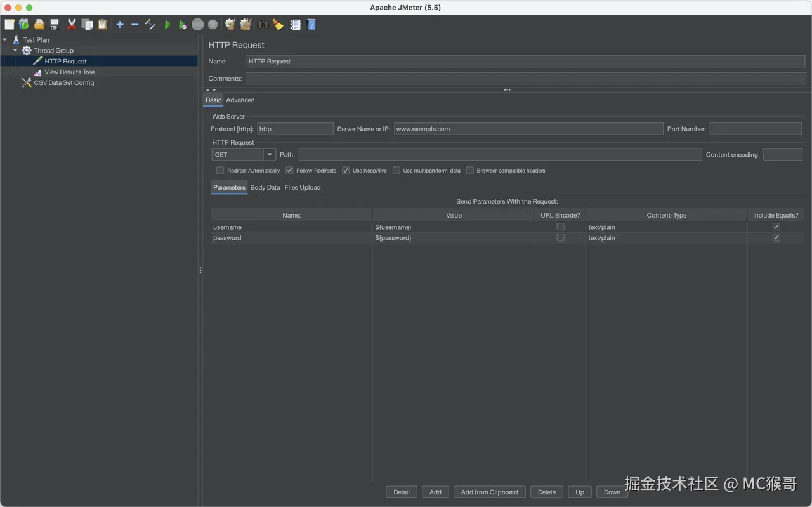Image resolution: width=812 pixels, height=507 pixels.
Task: Switch to the Basic tab
Action: 214,100
